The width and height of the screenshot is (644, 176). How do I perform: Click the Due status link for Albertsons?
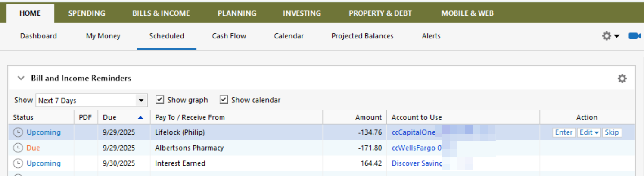(x=33, y=148)
